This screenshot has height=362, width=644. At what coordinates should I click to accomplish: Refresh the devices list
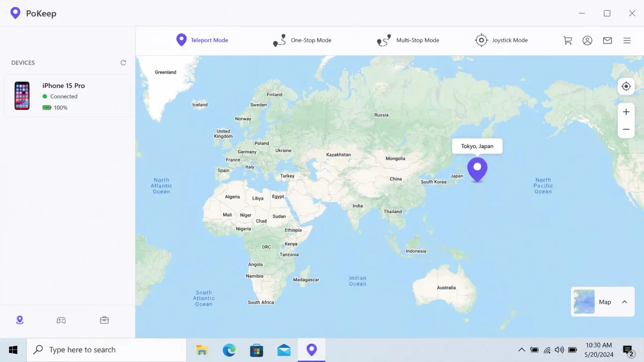click(x=123, y=63)
